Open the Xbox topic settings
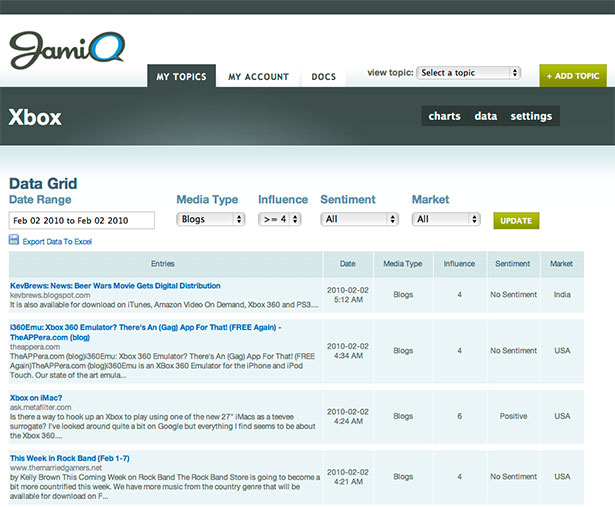The image size is (615, 507). (x=531, y=116)
